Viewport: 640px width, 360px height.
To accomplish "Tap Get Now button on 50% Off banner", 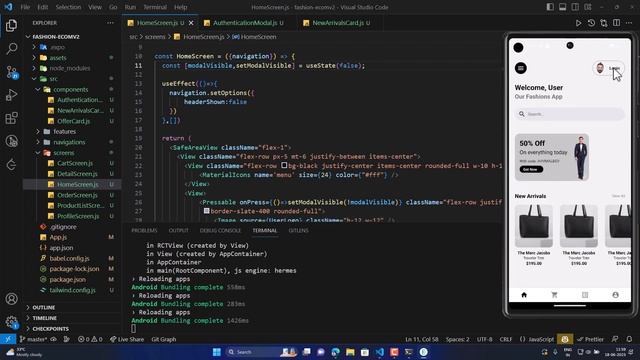I will [531, 169].
